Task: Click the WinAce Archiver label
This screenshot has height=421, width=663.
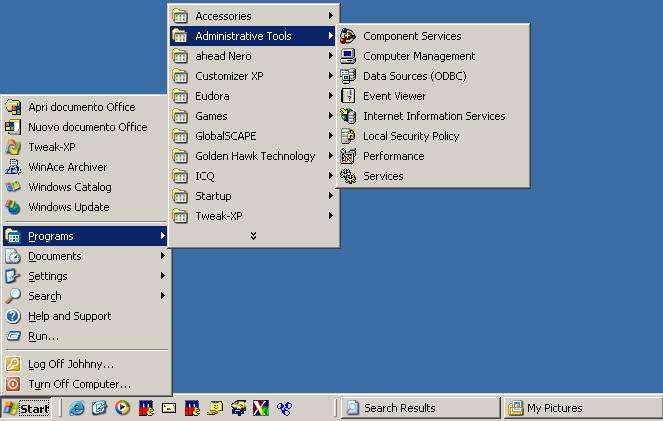Action: pos(68,167)
